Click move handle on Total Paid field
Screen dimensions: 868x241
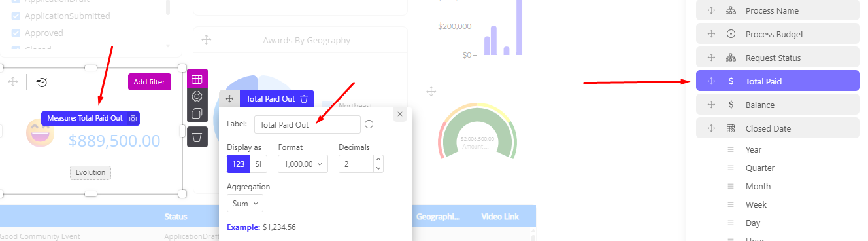point(711,81)
